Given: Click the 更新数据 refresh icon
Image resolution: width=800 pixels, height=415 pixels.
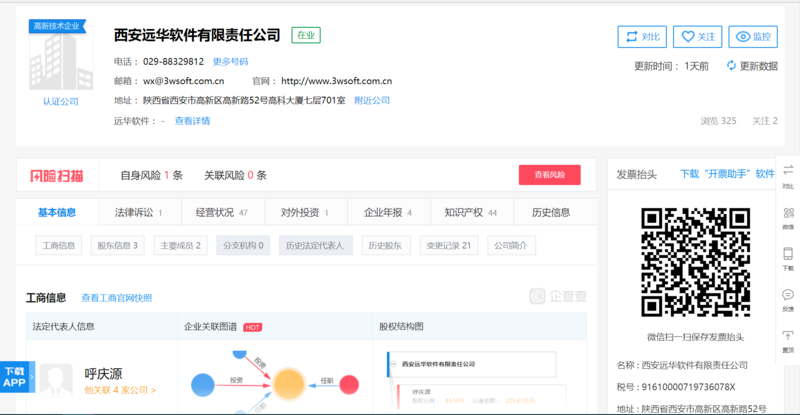Looking at the screenshot, I should coord(731,65).
